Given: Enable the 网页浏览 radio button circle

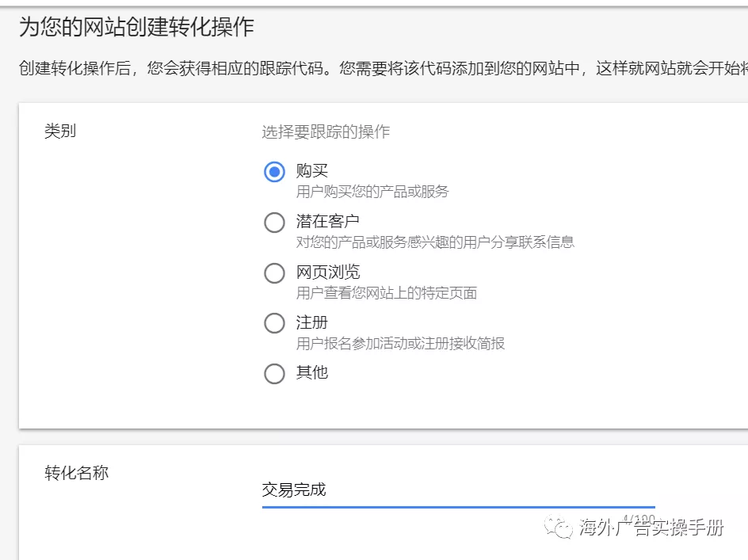Looking at the screenshot, I should pos(274,273).
